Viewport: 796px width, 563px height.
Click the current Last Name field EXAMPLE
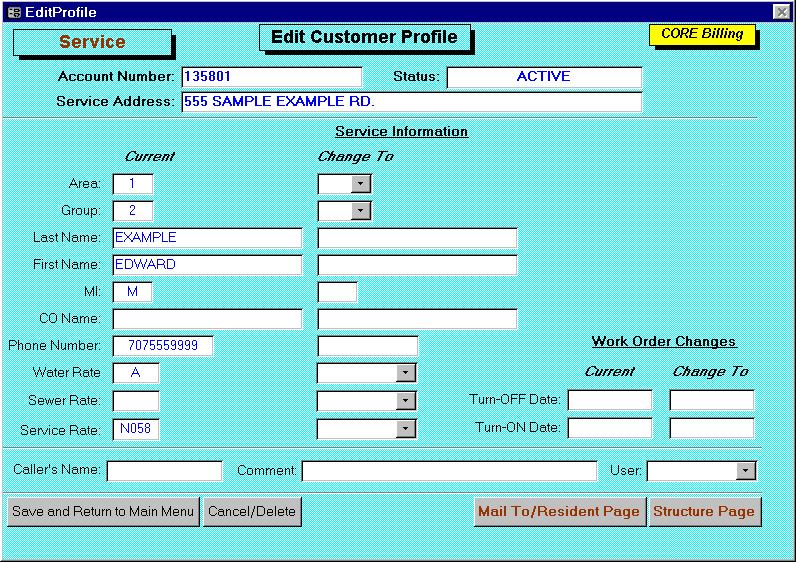click(207, 238)
